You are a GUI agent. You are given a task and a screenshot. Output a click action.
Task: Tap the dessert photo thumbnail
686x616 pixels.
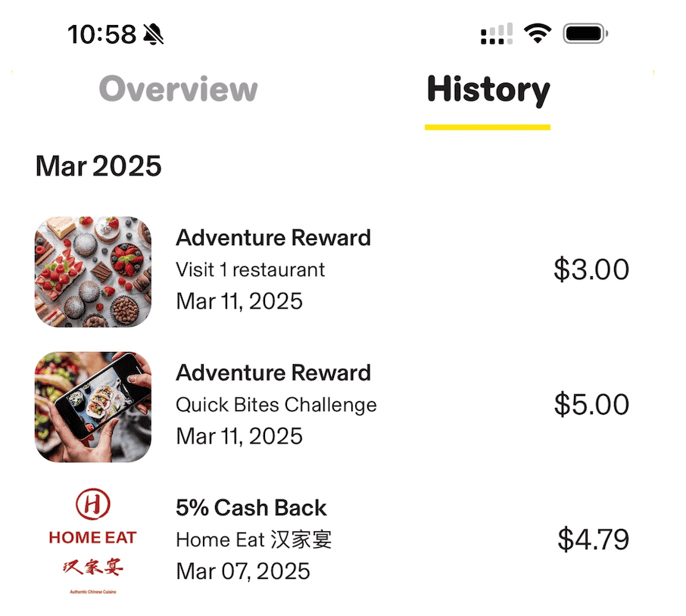(x=93, y=272)
